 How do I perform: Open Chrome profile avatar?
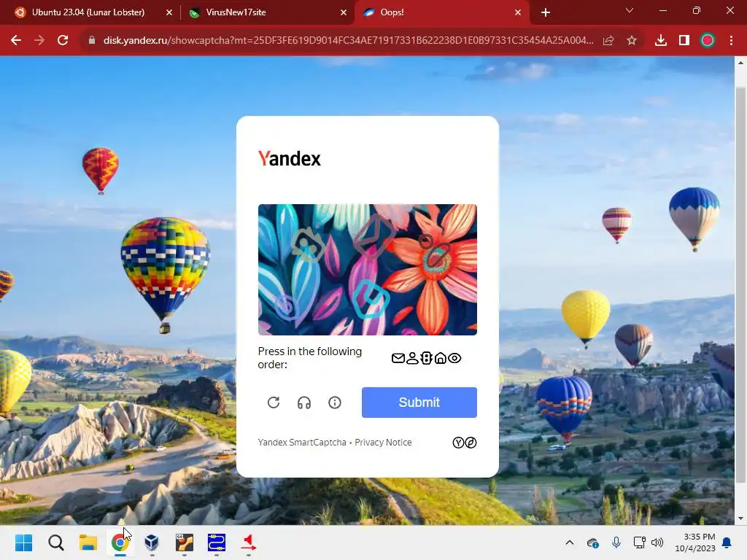click(708, 41)
